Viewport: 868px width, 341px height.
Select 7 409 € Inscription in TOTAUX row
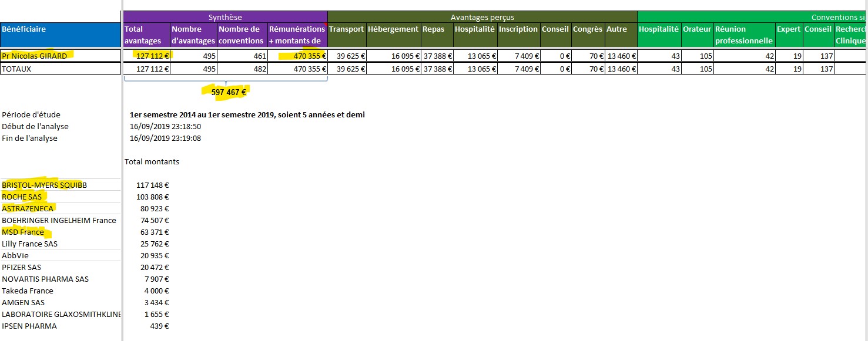519,69
